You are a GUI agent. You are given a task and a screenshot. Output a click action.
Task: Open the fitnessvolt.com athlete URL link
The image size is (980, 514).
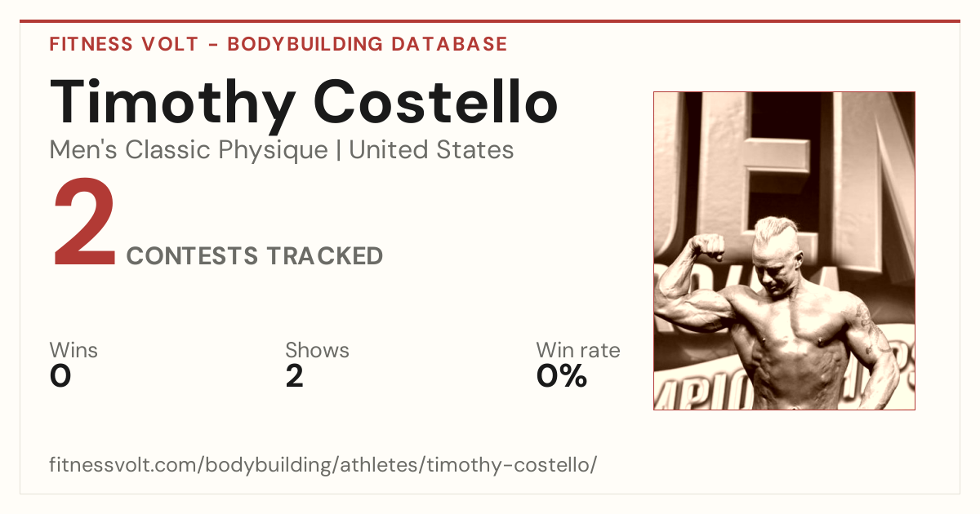tap(323, 465)
